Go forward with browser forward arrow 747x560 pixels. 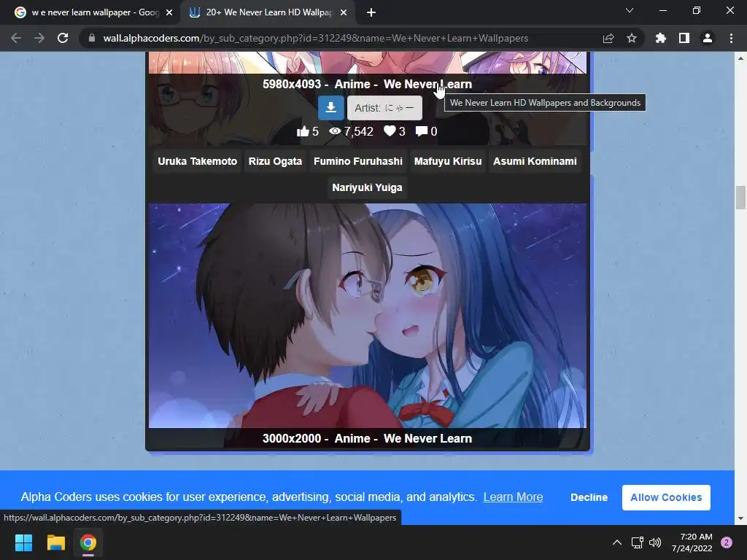[x=39, y=38]
